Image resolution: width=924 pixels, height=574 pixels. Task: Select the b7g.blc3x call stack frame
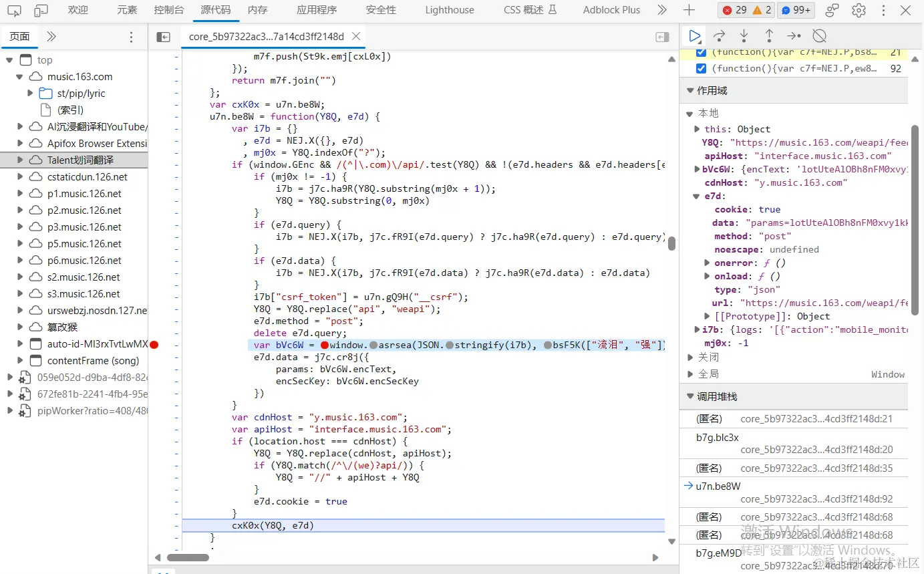point(717,438)
